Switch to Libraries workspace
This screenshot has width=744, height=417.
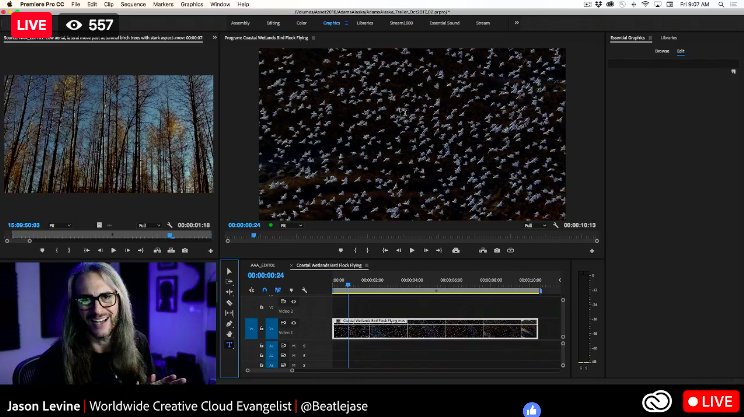[365, 23]
